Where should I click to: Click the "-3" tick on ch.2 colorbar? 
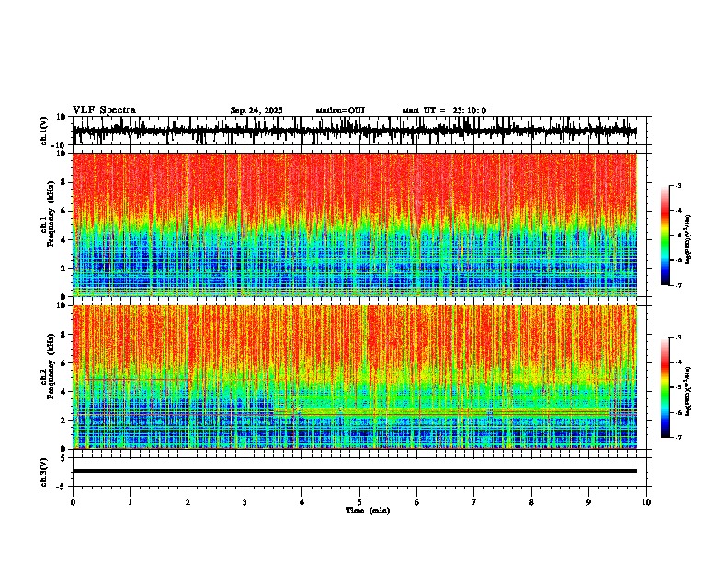click(677, 338)
